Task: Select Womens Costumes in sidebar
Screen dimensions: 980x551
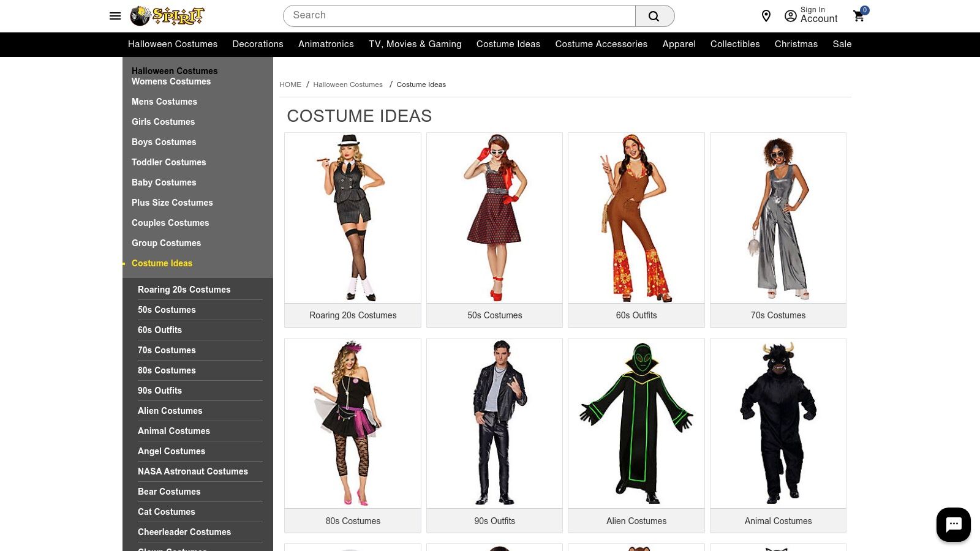Action: click(171, 81)
